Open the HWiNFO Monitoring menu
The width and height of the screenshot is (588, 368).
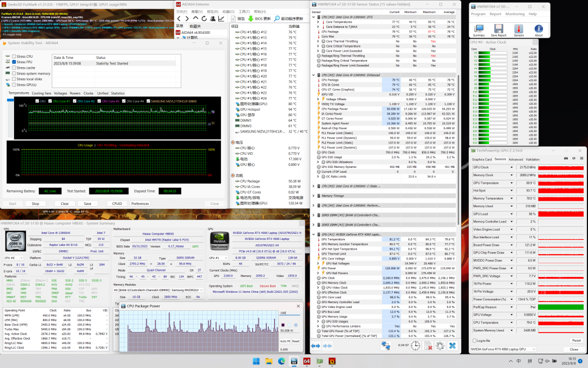pos(514,14)
